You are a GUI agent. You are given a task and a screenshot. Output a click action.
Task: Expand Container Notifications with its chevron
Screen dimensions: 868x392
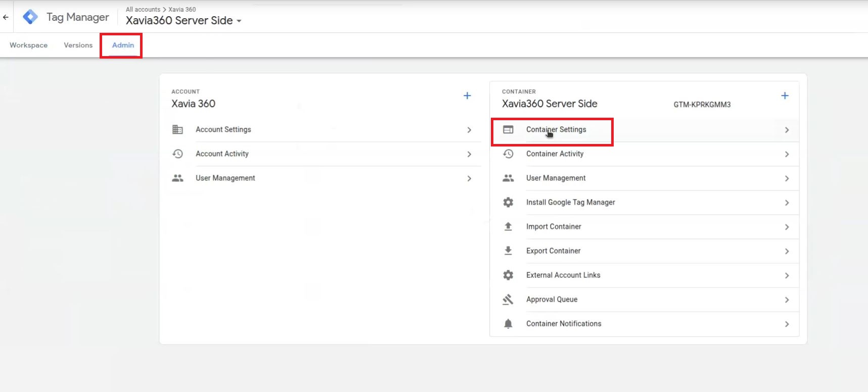(787, 324)
